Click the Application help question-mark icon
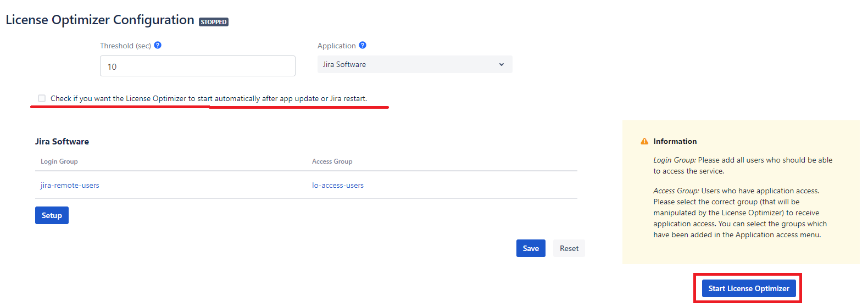The height and width of the screenshot is (307, 868). tap(363, 45)
